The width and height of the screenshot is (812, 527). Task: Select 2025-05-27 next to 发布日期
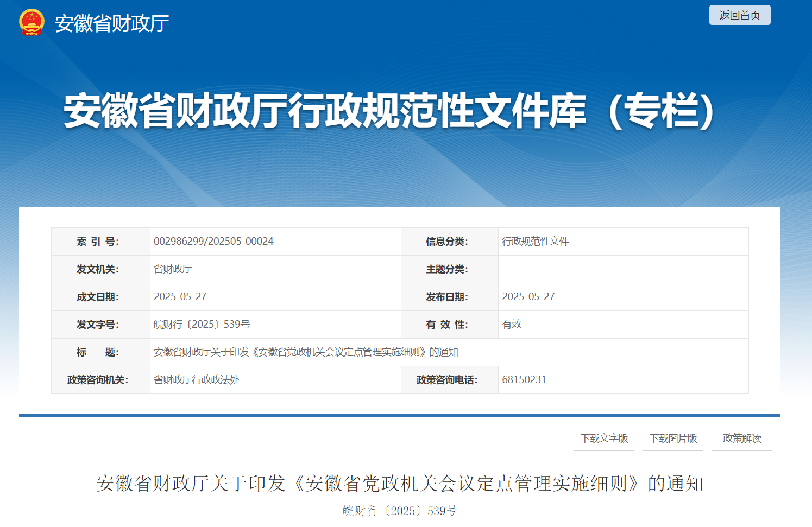[x=528, y=297]
